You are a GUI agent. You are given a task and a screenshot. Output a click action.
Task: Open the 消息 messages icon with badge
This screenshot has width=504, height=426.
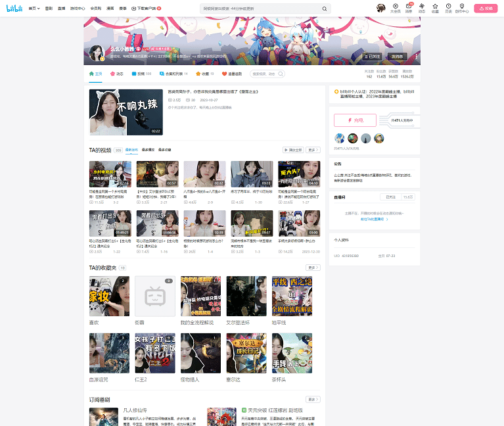[x=409, y=9]
